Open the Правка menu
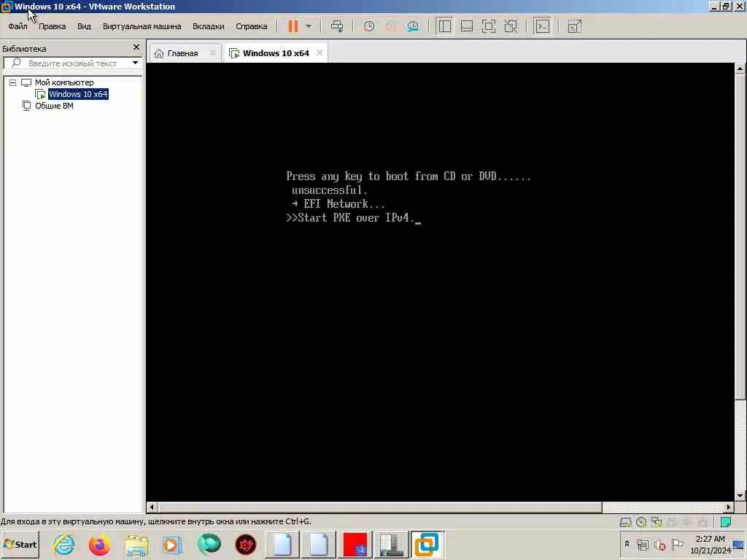747x560 pixels. [53, 26]
